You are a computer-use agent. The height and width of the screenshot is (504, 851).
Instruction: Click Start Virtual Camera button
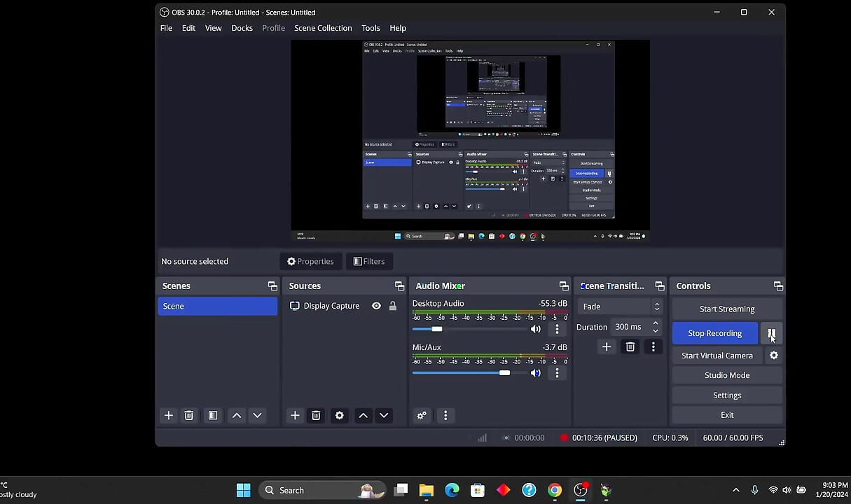pyautogui.click(x=717, y=356)
